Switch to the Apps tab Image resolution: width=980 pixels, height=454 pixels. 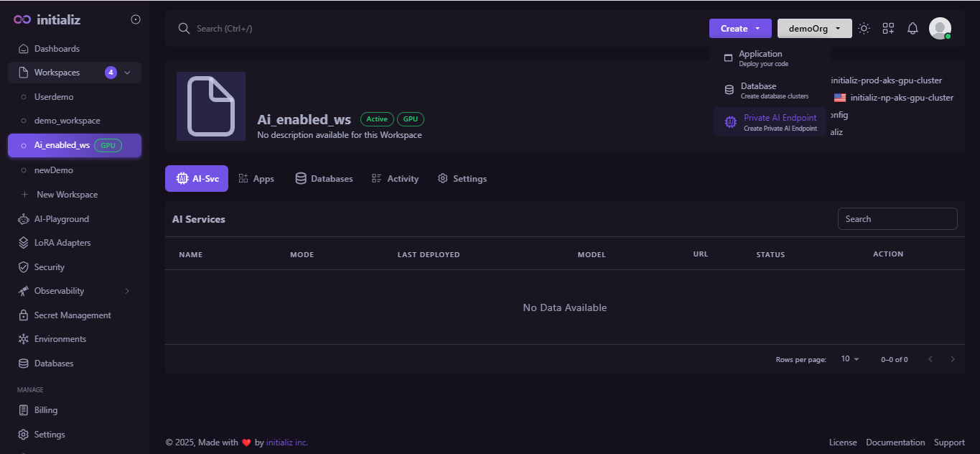pyautogui.click(x=256, y=179)
